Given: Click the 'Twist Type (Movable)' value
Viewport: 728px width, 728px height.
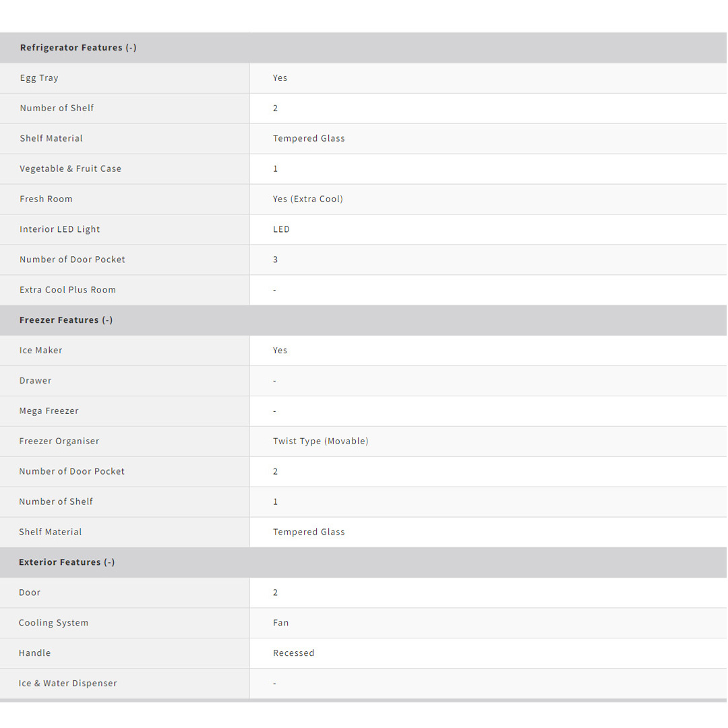Looking at the screenshot, I should point(321,442).
